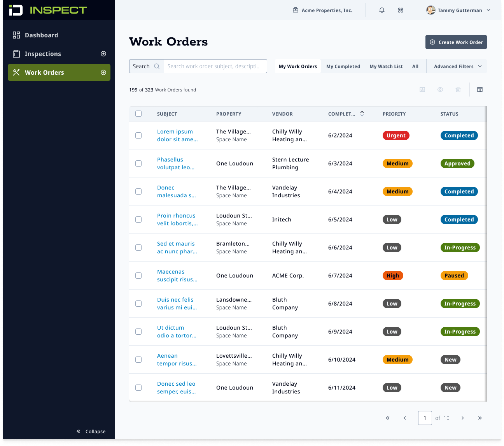Click the Urgent priority badge
The image size is (504, 446).
click(396, 135)
